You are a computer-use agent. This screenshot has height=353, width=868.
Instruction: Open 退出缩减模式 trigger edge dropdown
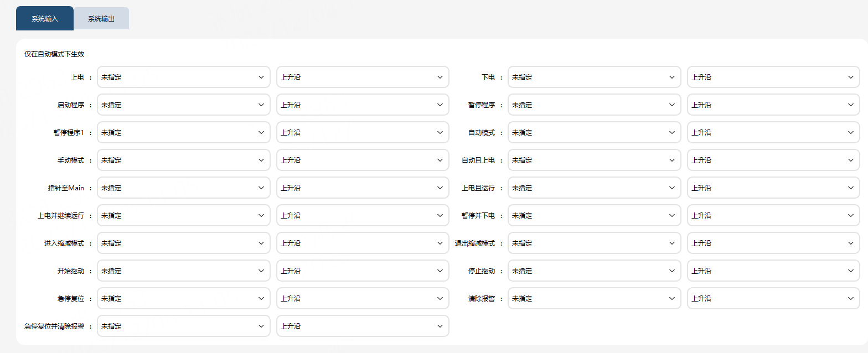774,243
